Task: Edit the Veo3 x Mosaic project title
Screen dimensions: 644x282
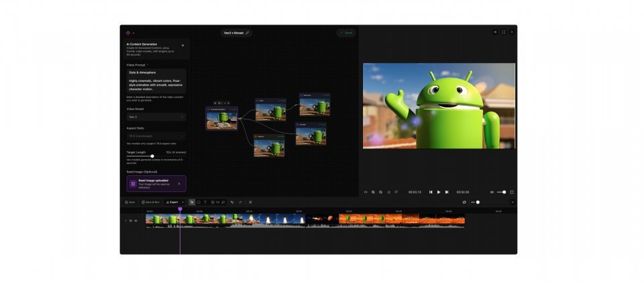Action: (x=237, y=33)
